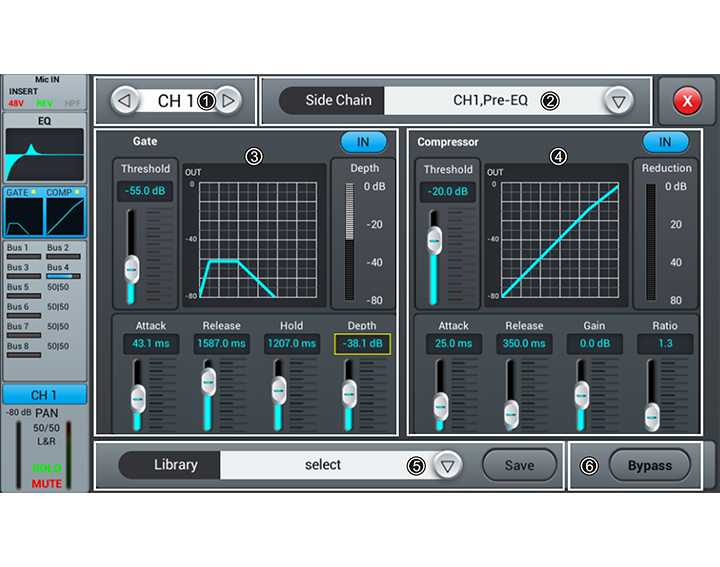
Task: Click the 48V phantom power indicator
Action: (16, 103)
